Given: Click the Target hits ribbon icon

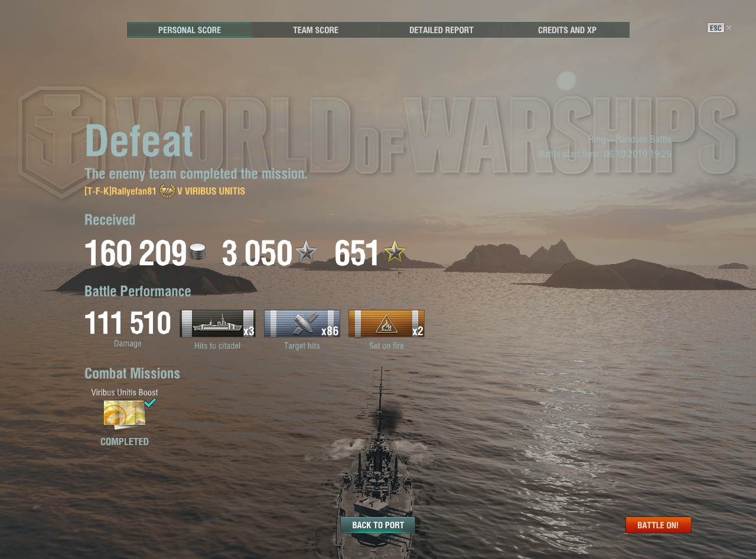Looking at the screenshot, I should [302, 323].
